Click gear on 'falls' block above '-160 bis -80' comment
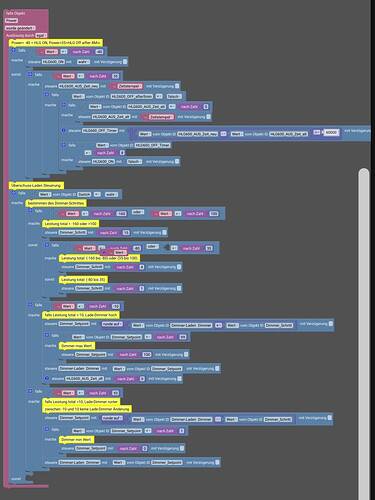This screenshot has width=375, height=500. pyautogui.click(x=47, y=245)
